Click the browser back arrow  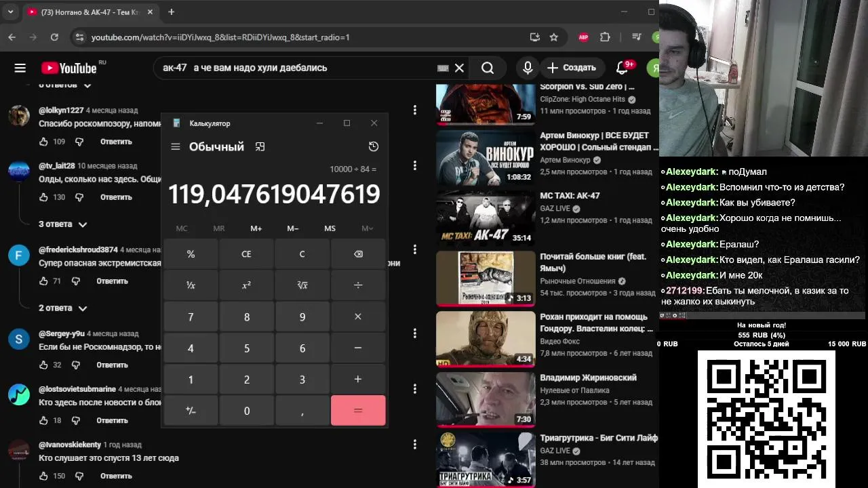tap(12, 37)
